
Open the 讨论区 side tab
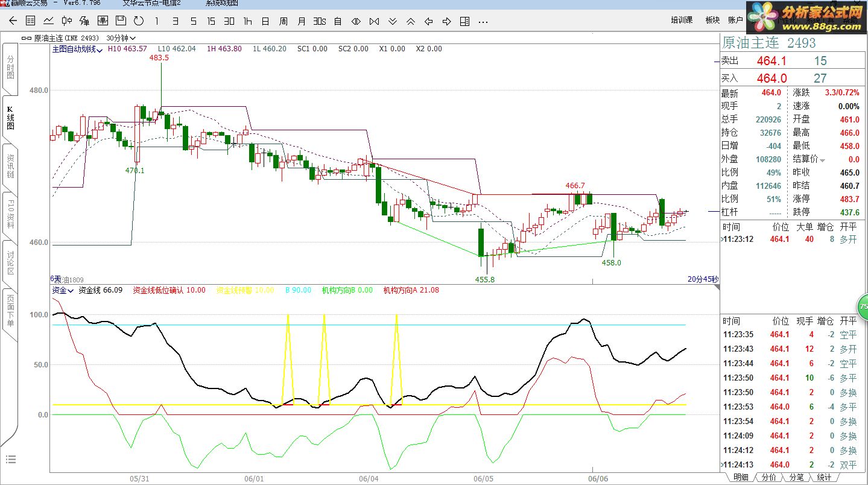pyautogui.click(x=10, y=263)
